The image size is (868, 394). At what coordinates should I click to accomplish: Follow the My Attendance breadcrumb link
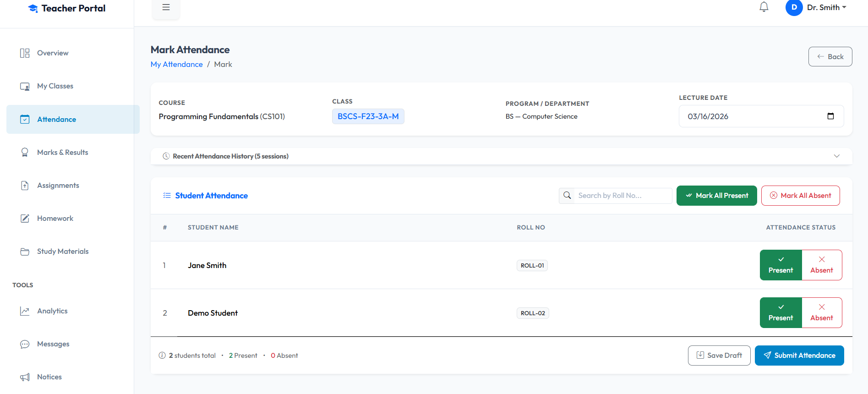click(176, 65)
